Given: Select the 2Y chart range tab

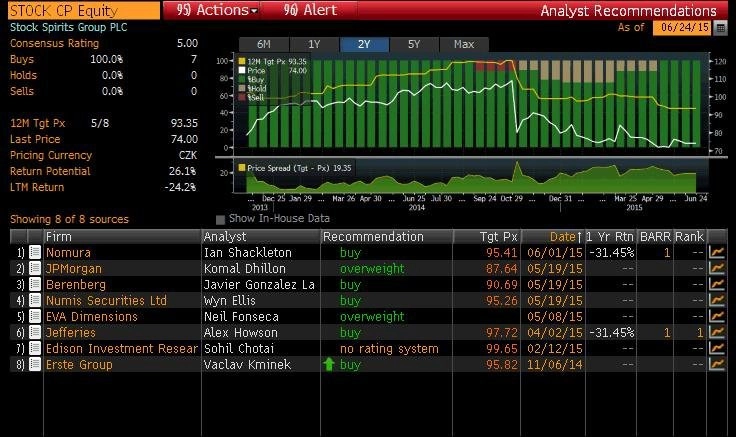Looking at the screenshot, I should [364, 45].
